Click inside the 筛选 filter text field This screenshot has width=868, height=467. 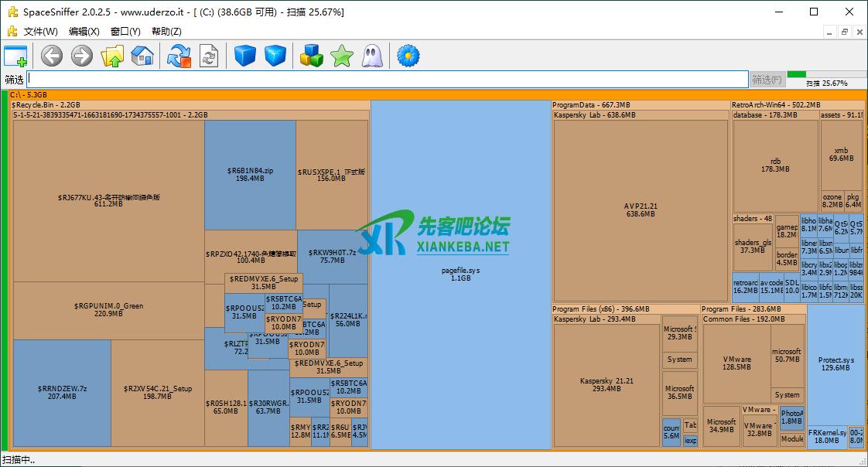click(x=387, y=80)
